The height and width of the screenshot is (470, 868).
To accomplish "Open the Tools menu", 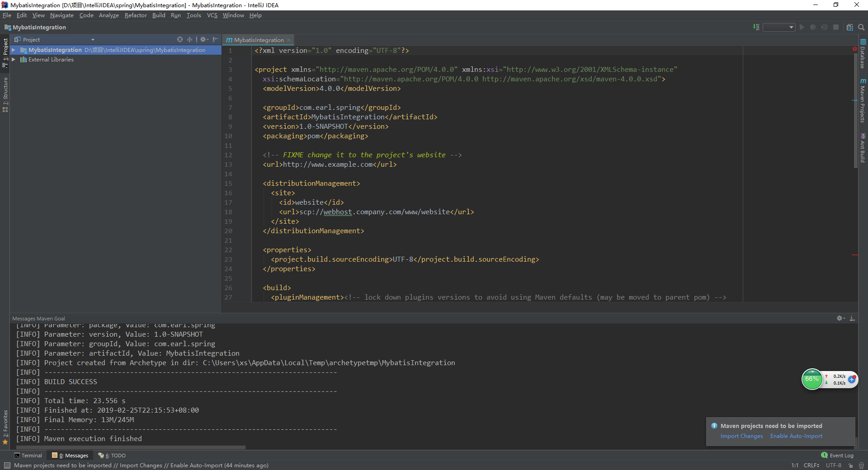I will [x=194, y=15].
